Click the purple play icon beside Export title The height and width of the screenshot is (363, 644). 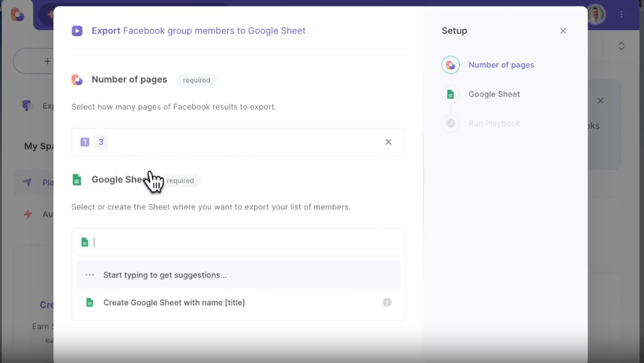(x=77, y=31)
